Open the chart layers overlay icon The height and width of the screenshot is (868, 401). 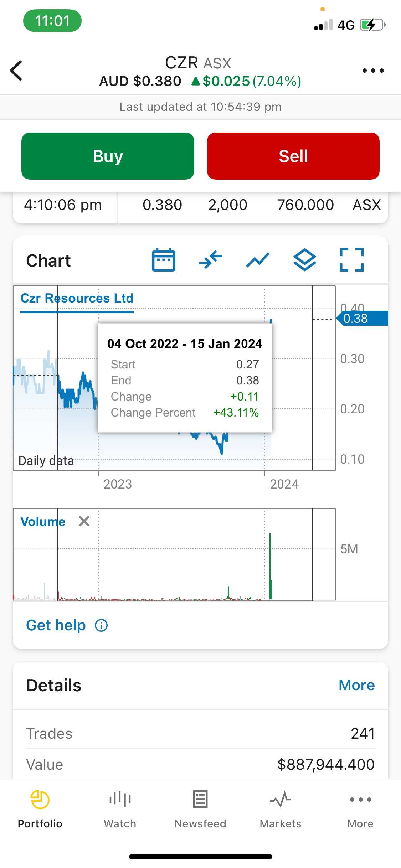click(305, 260)
